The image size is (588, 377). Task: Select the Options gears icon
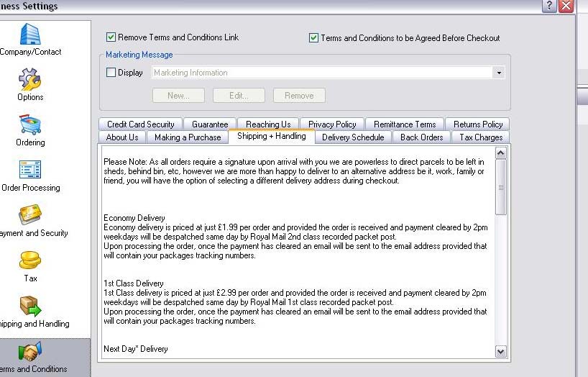(x=29, y=79)
